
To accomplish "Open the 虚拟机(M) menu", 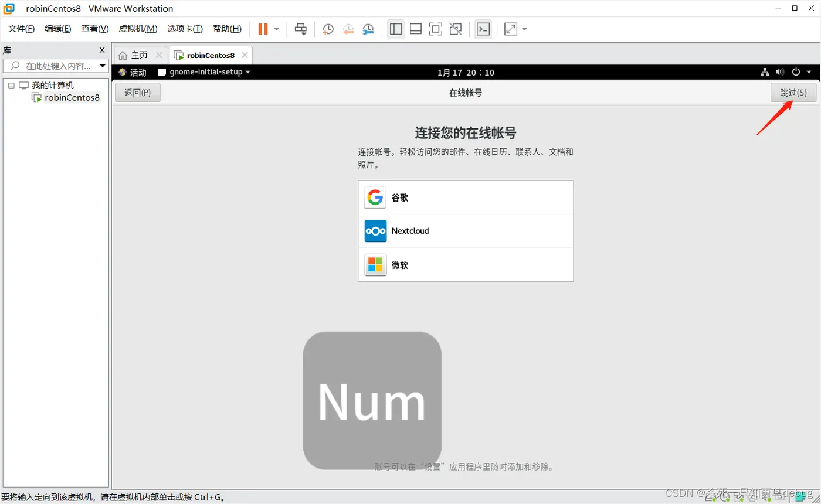I will [138, 29].
